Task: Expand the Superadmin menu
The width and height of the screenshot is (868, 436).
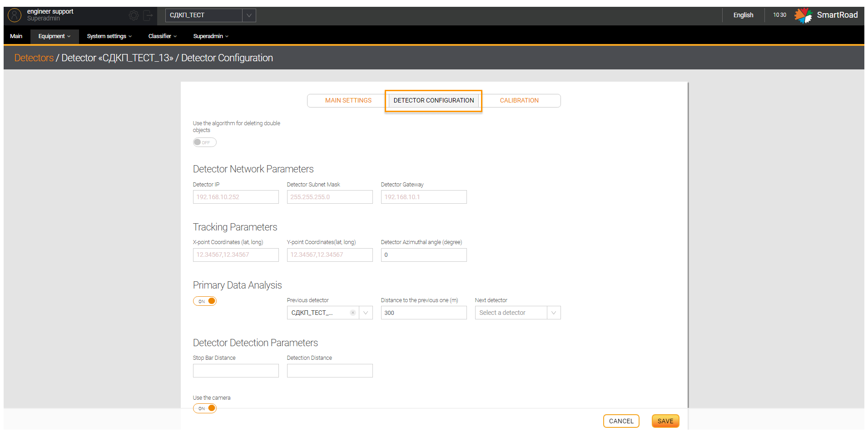Action: tap(211, 36)
